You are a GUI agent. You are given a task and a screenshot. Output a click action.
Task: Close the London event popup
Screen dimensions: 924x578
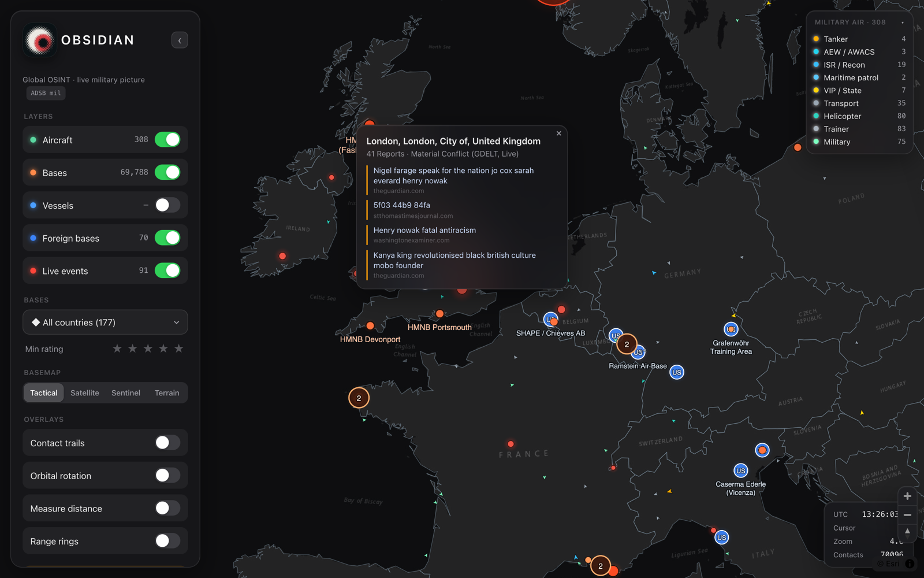558,134
